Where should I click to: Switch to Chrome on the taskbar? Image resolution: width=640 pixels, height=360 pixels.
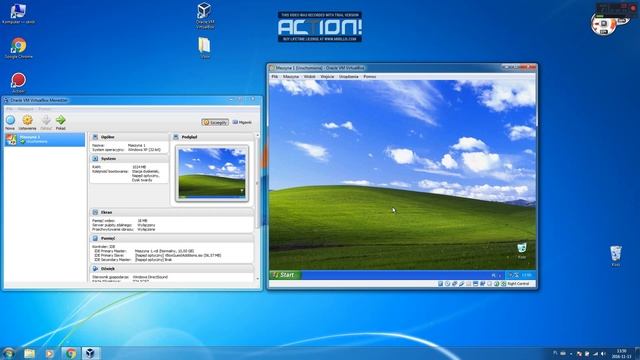70,353
